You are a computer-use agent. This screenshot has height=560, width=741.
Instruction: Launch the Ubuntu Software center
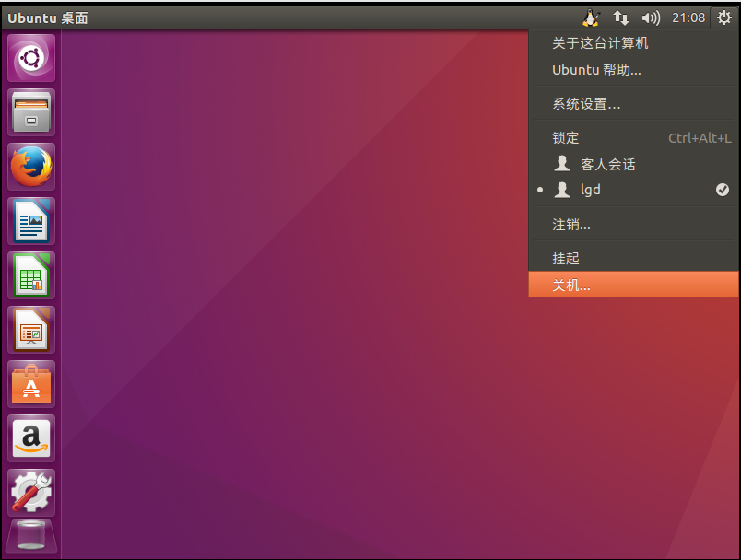(31, 384)
